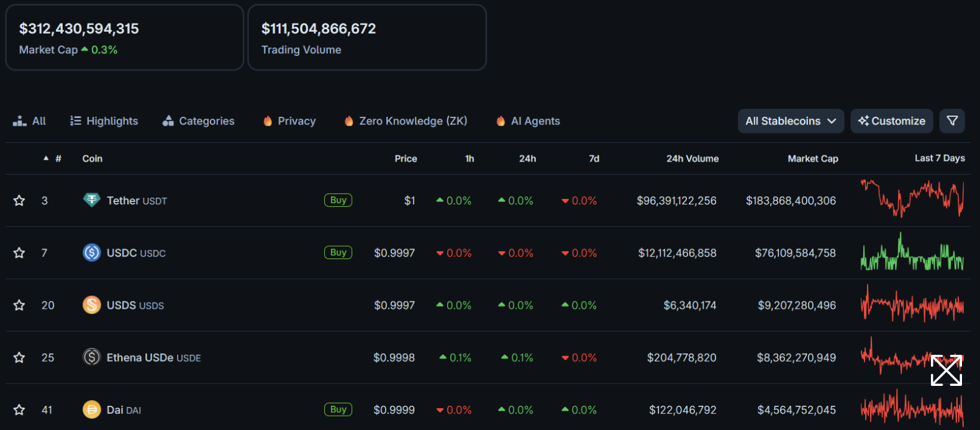Switch to the Highlights tab
Viewport: 980px width, 430px height.
104,121
